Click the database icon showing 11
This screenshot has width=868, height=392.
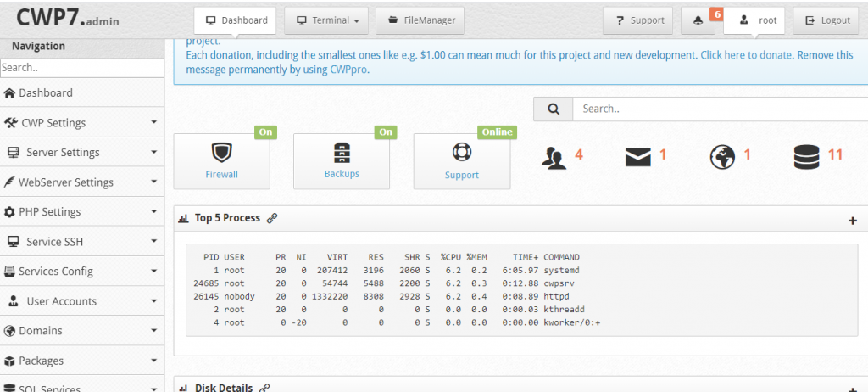coord(806,157)
